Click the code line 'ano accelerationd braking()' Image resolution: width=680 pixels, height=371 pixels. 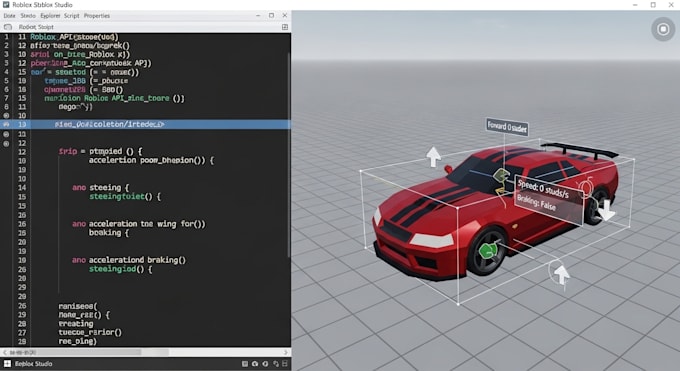[x=129, y=260]
